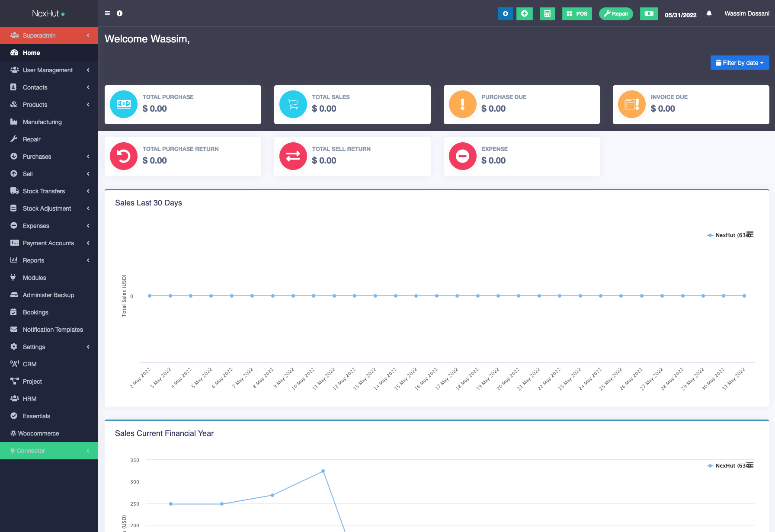Image resolution: width=775 pixels, height=532 pixels.
Task: Toggle the sidebar with the hamburger icon
Action: tap(106, 13)
